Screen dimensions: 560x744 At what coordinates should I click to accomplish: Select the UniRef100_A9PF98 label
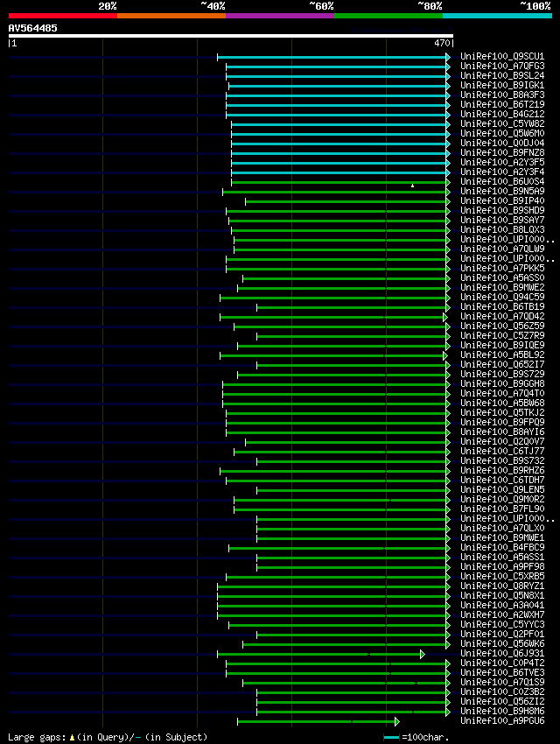502,566
